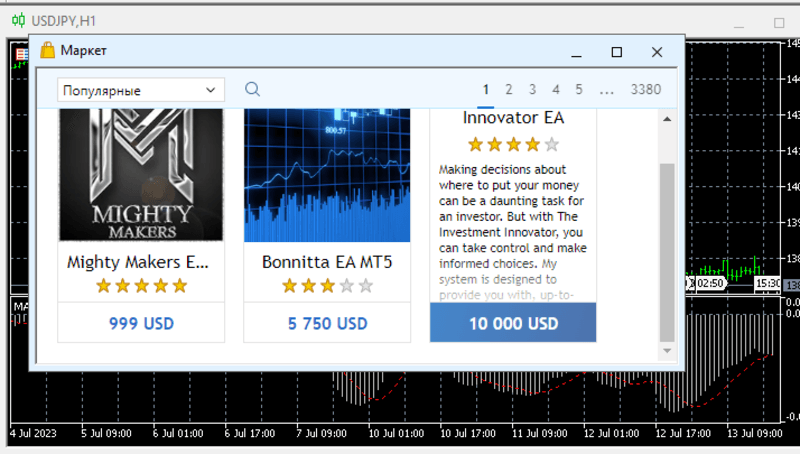Click the Market scrollbar up arrow

pos(667,119)
